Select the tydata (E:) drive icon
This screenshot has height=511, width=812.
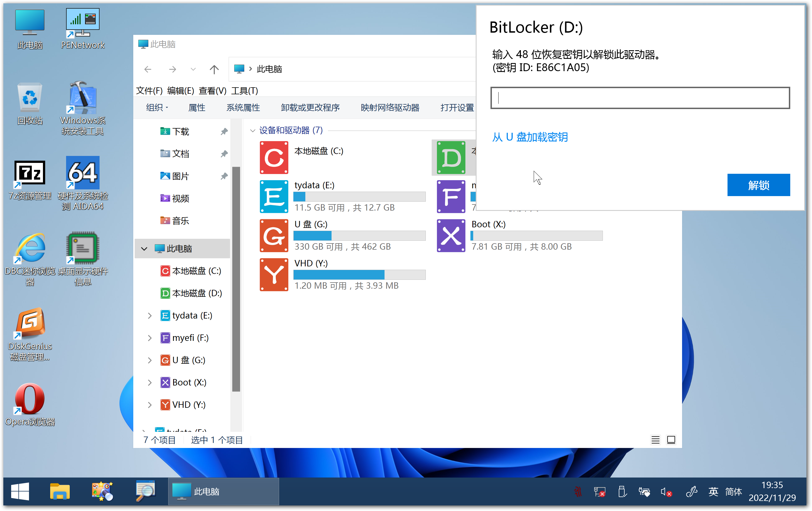pos(274,197)
